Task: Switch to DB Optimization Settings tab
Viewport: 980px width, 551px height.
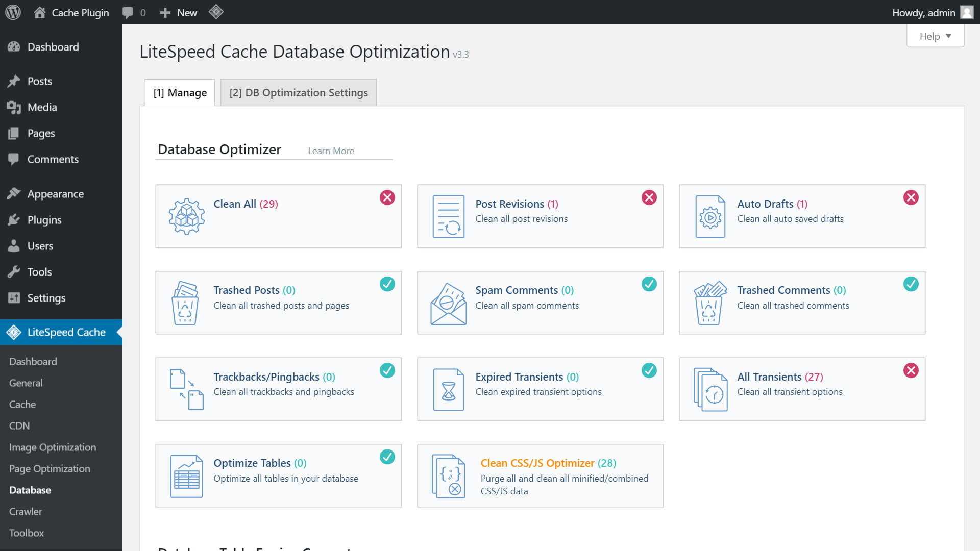Action: (298, 93)
